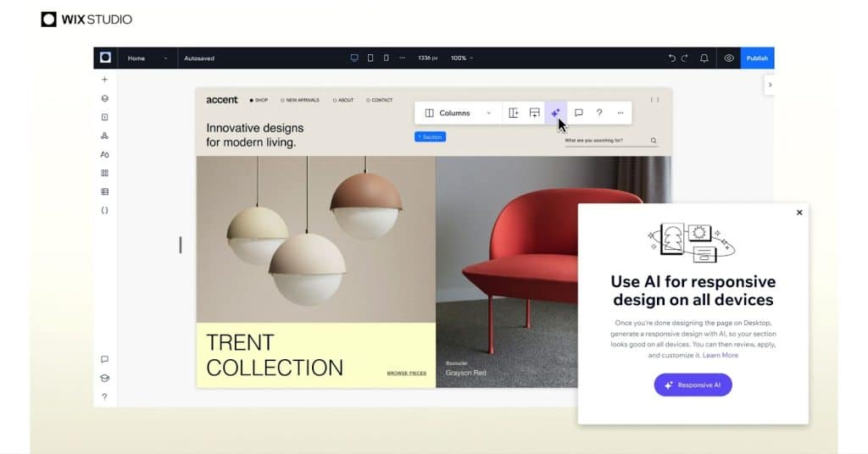Open notifications bell icon

coord(704,58)
